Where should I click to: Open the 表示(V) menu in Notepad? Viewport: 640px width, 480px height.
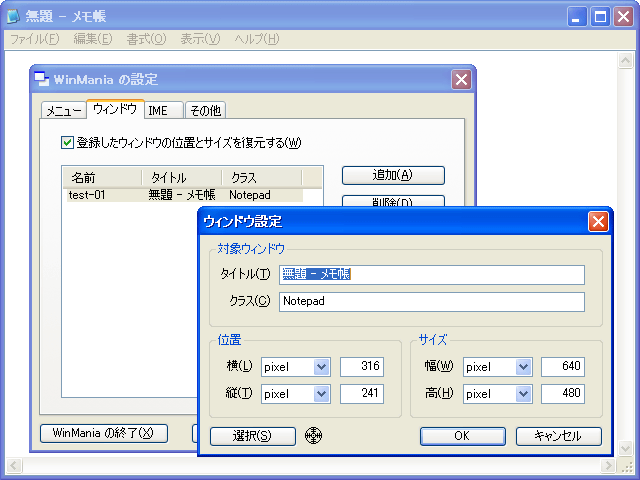click(200, 39)
